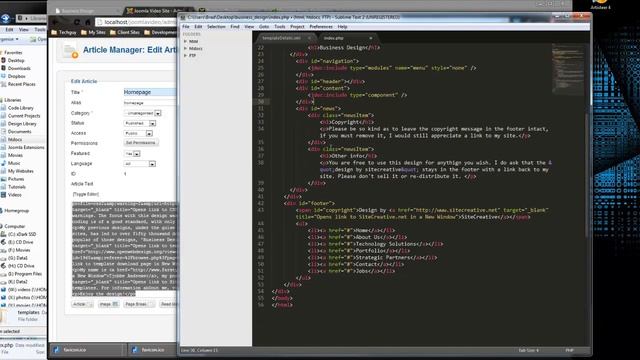Viewport: 640px width, 360px height.
Task: Expand the first folder in Sublime sidebar
Action: click(185, 41)
